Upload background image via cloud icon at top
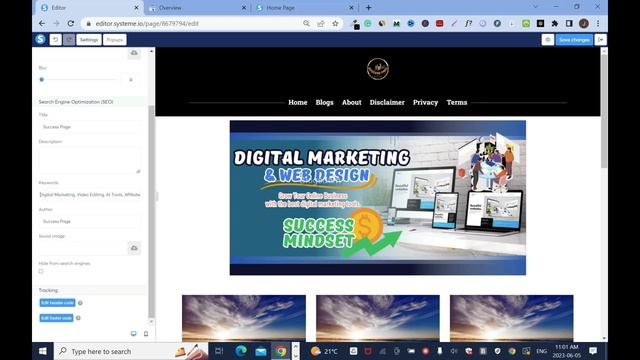This screenshot has width=640, height=360. (134, 53)
